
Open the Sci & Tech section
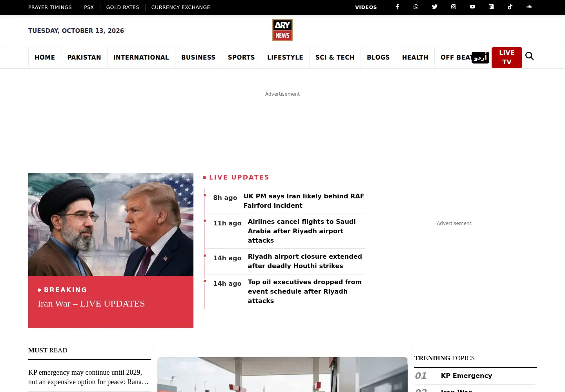[335, 58]
